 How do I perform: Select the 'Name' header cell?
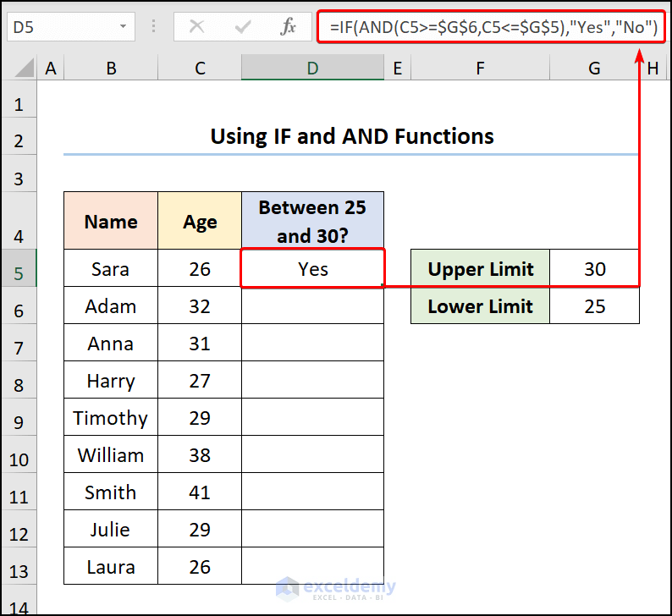point(111,221)
